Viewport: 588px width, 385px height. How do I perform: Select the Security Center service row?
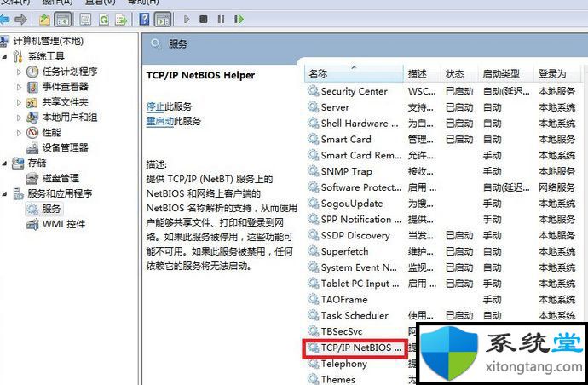tap(442, 91)
